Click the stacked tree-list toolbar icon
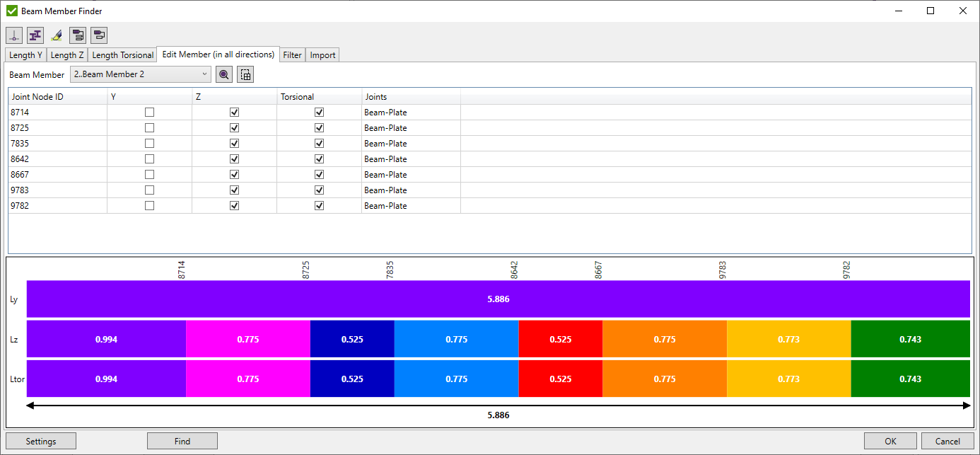The height and width of the screenshot is (455, 980). (x=78, y=35)
